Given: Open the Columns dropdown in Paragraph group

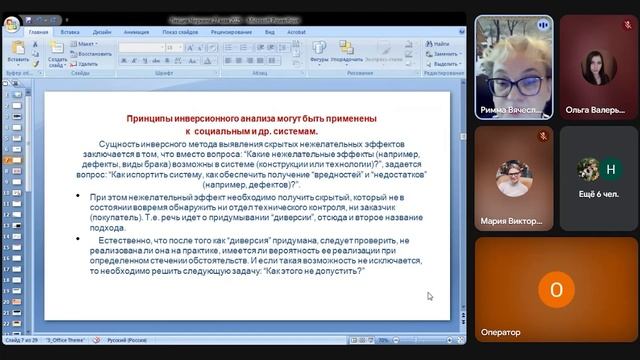Looking at the screenshot, I should (x=273, y=61).
